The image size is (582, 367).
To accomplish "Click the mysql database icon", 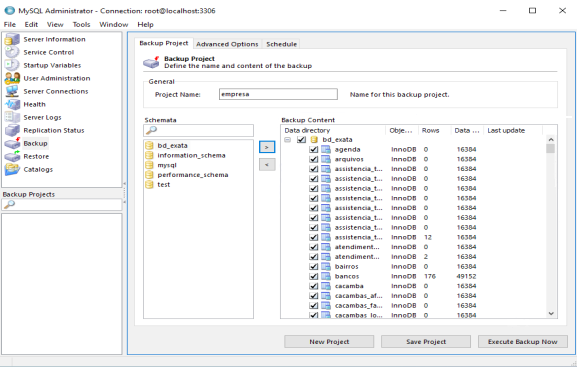I will pos(149,165).
